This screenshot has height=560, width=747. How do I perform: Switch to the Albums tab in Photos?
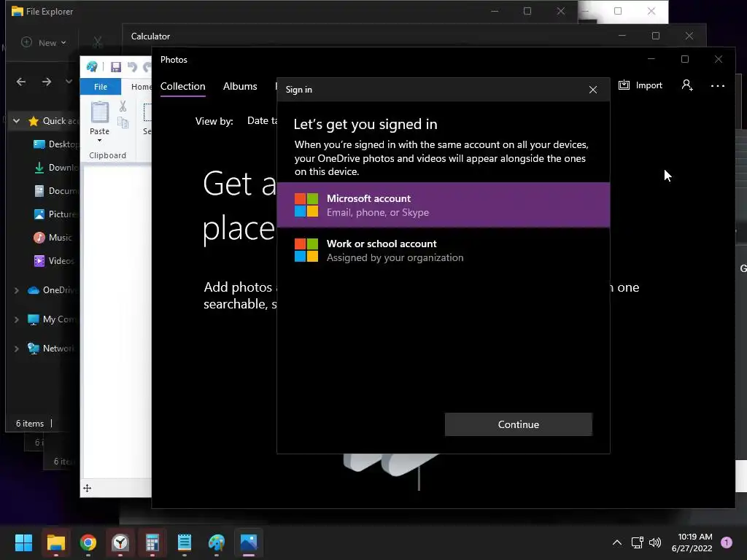coord(239,86)
